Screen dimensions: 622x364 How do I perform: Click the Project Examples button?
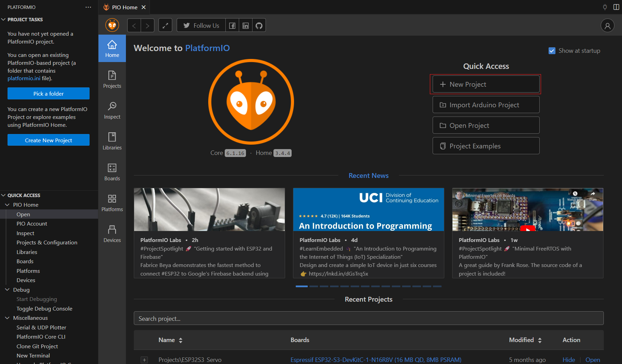pyautogui.click(x=486, y=146)
